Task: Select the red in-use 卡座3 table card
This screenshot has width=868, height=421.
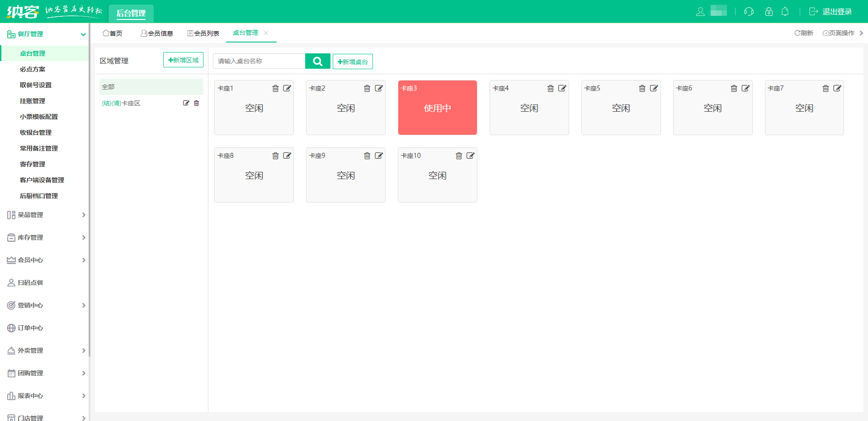Action: [437, 109]
